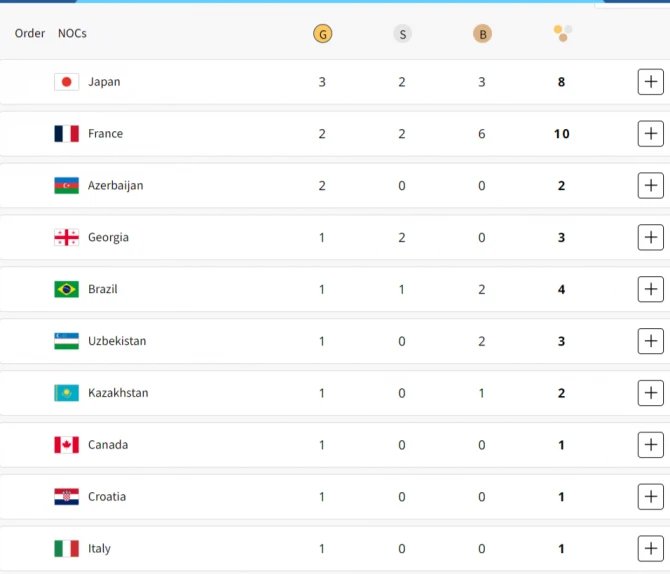This screenshot has height=574, width=670.
Task: Expand Croatia's medal details
Action: [x=650, y=497]
